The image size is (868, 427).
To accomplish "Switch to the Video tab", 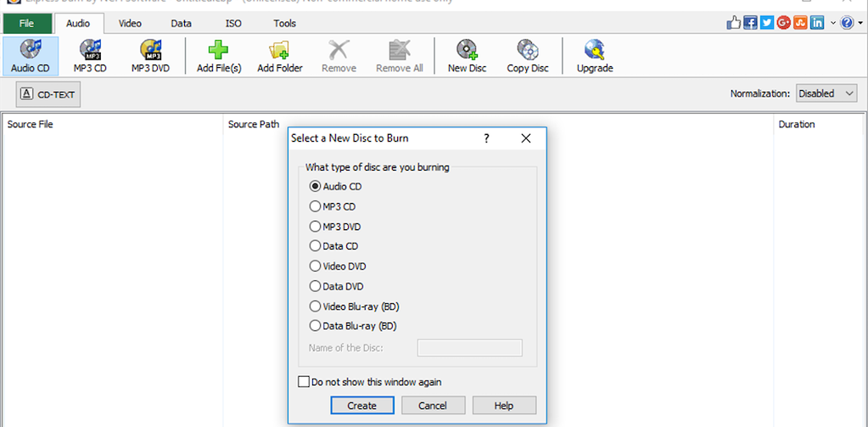I will 130,24.
